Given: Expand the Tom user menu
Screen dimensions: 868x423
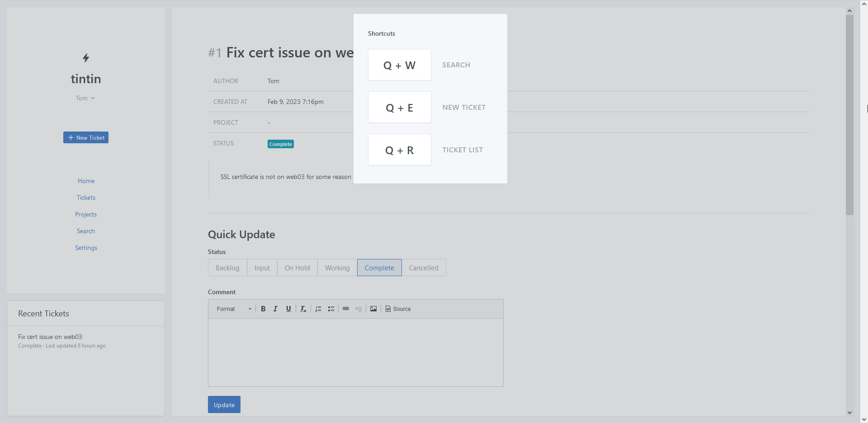Looking at the screenshot, I should click(85, 99).
